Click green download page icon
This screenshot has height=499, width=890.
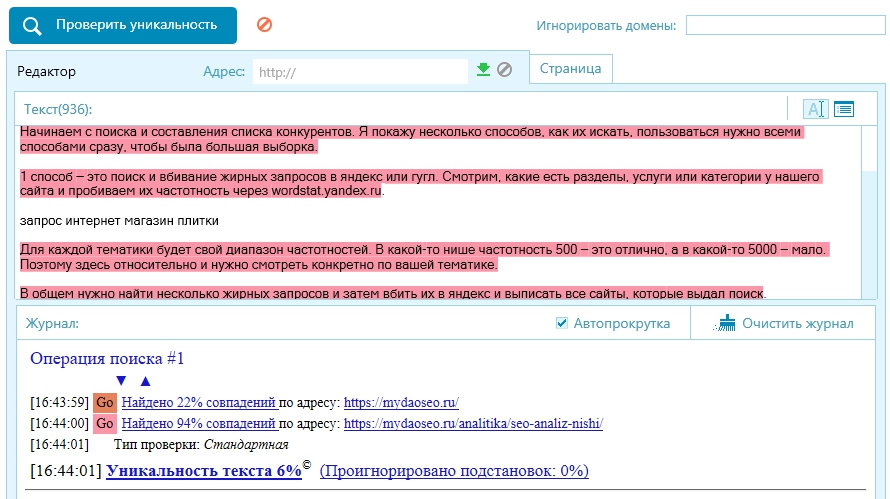tap(483, 69)
